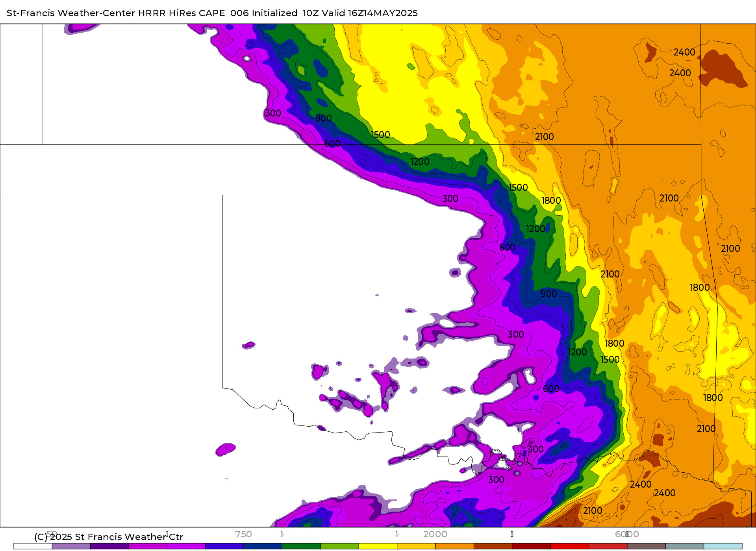Image resolution: width=756 pixels, height=551 pixels.
Task: Click the topmost 2400 contour label
Action: (684, 52)
